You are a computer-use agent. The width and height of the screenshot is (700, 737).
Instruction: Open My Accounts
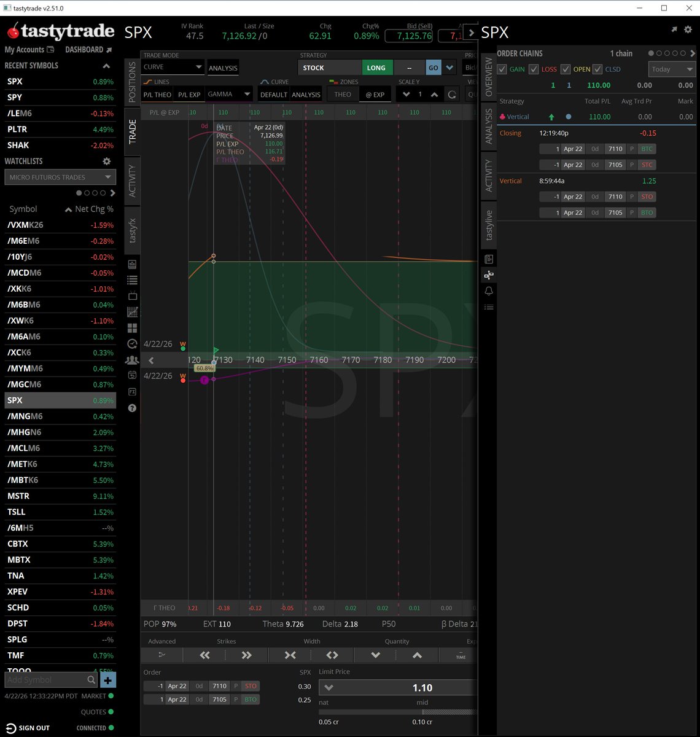click(x=29, y=50)
